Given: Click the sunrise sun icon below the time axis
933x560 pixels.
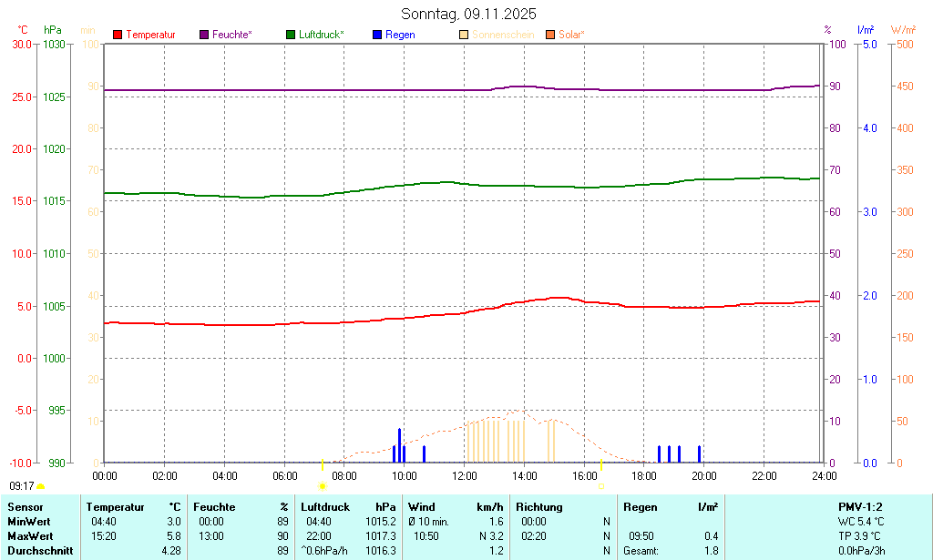Looking at the screenshot, I should point(323,487).
